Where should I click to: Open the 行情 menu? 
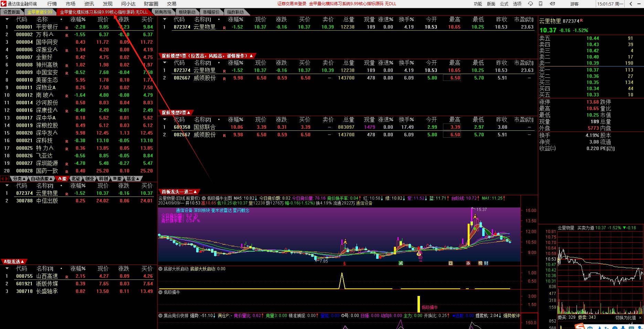(52, 4)
